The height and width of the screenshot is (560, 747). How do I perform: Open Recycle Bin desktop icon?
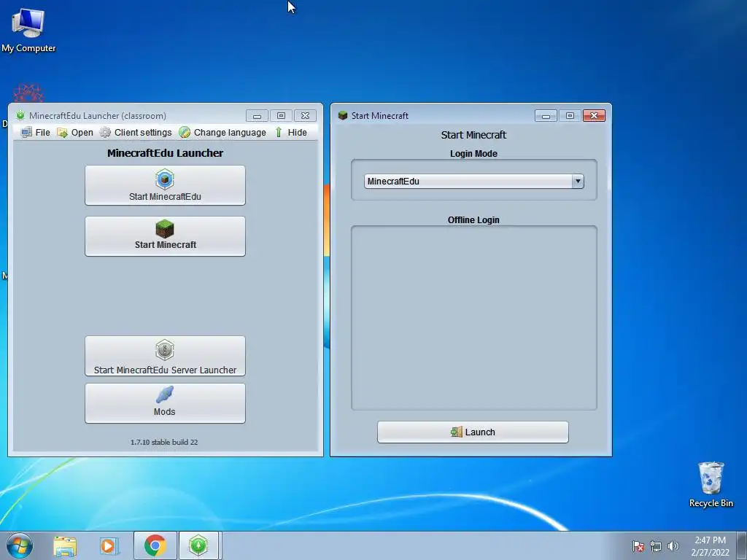(711, 485)
